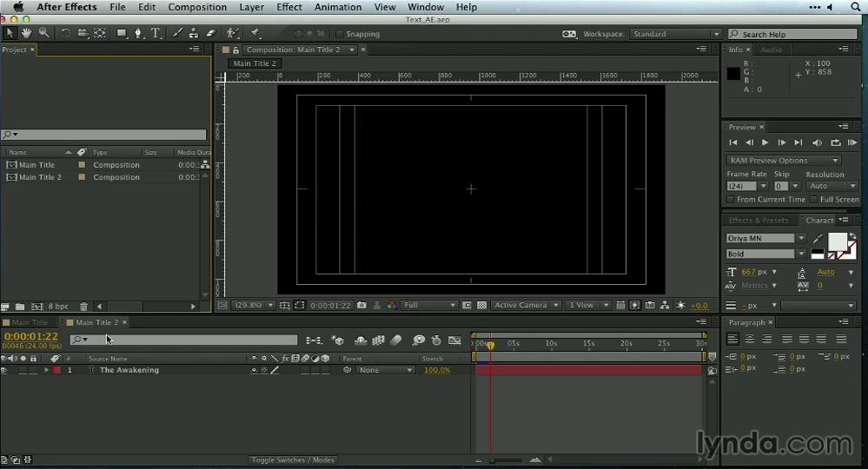
Task: Select the Eraser tool
Action: 210,33
